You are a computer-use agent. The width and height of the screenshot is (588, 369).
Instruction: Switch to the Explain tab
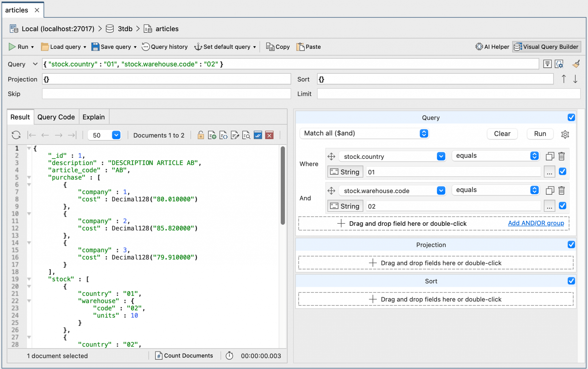click(93, 117)
